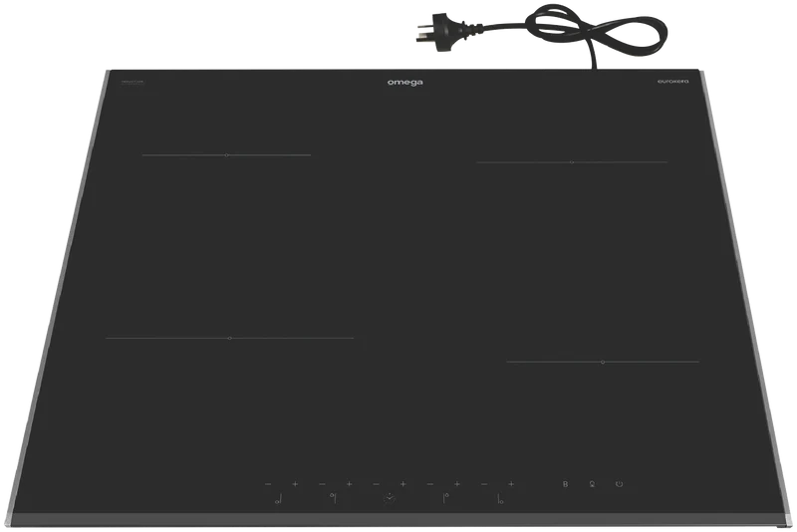797x532 pixels.
Task: Click the rear-left cooking zone centre dot
Action: (227, 155)
